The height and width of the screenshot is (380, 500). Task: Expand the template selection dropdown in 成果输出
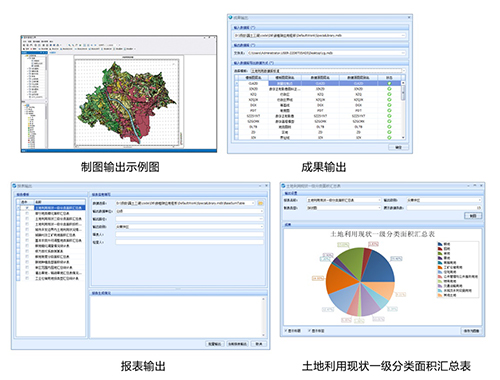tap(404, 71)
